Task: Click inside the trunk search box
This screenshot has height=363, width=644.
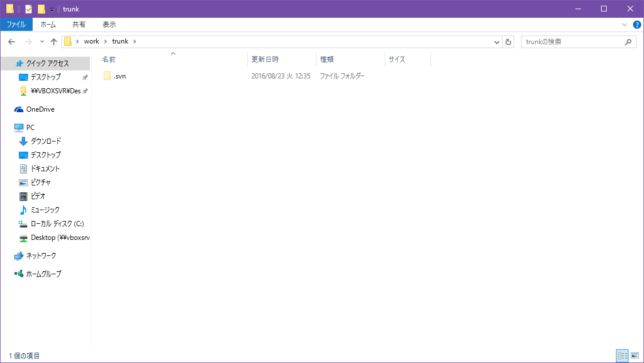Action: (x=572, y=41)
